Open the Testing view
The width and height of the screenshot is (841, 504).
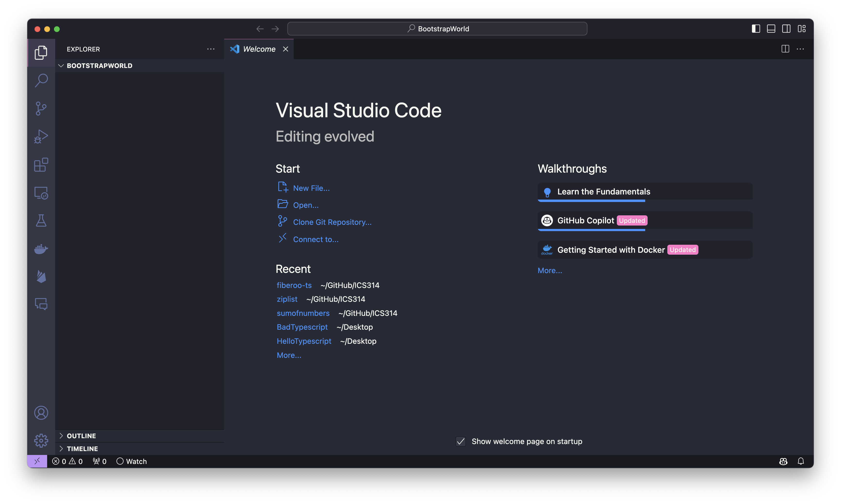click(x=41, y=221)
